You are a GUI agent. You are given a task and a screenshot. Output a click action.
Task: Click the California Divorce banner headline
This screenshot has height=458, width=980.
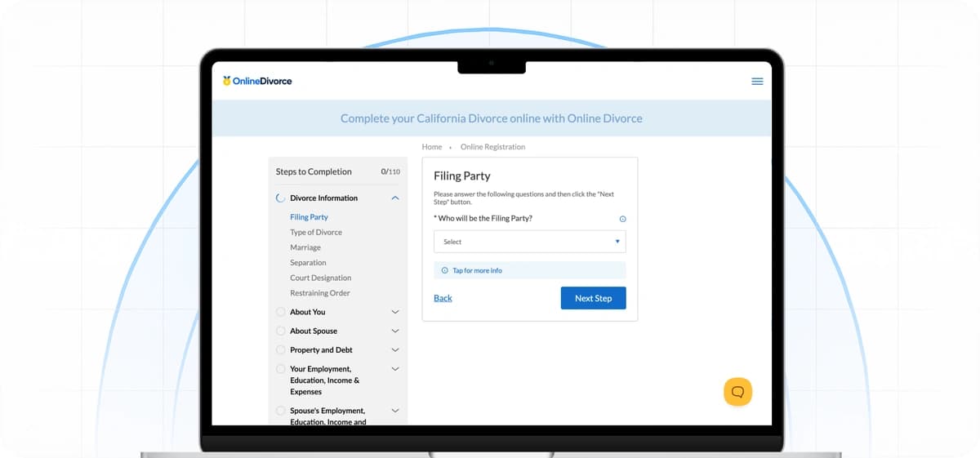tap(492, 118)
